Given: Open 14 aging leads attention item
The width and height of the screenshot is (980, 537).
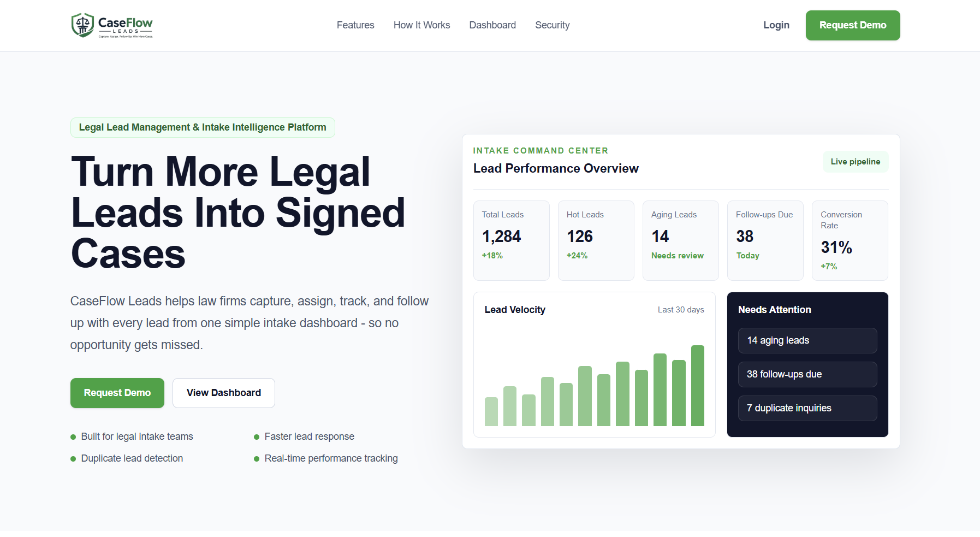Looking at the screenshot, I should (x=807, y=340).
